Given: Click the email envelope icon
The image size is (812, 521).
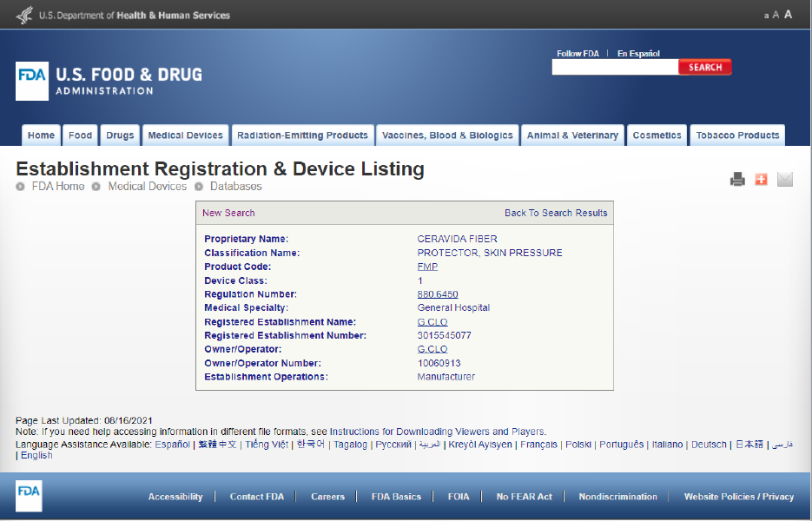Looking at the screenshot, I should point(785,180).
